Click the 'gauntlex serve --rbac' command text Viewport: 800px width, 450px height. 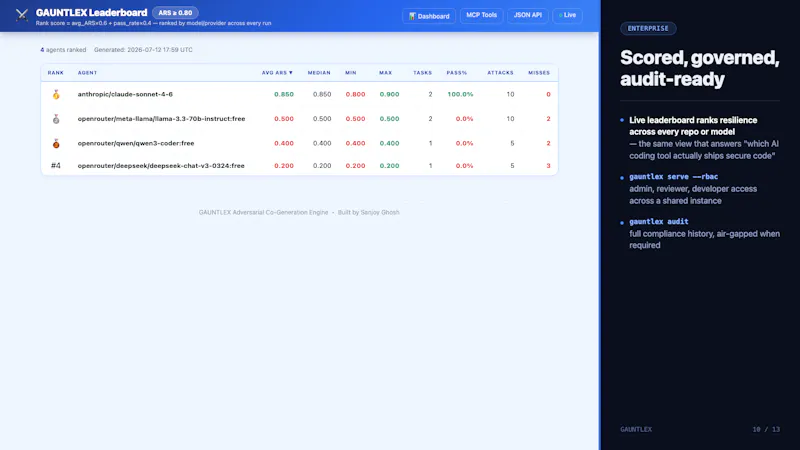[x=673, y=177]
